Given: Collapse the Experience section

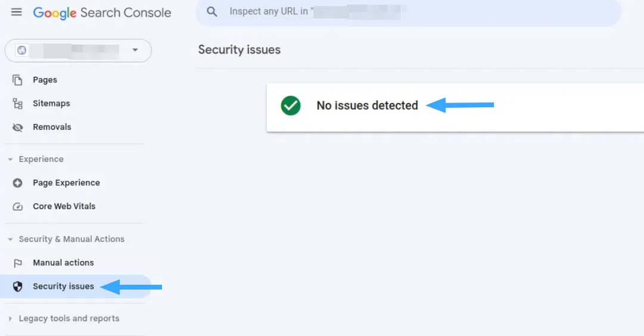Looking at the screenshot, I should click(10, 160).
